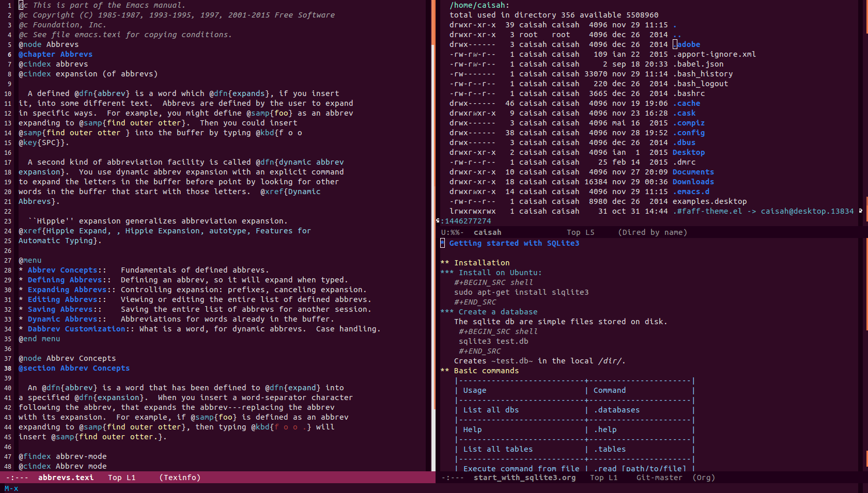Click 'Top L5' position in Dired mode line

(580, 232)
